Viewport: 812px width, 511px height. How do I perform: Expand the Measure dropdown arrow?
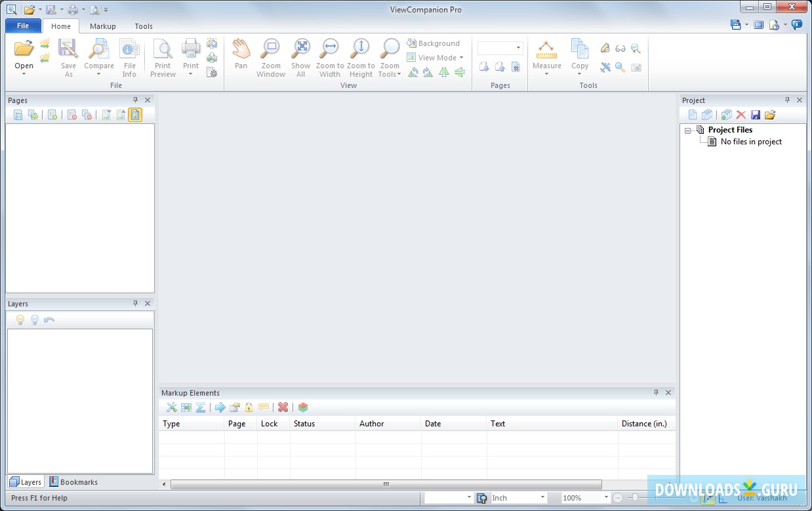(x=546, y=74)
